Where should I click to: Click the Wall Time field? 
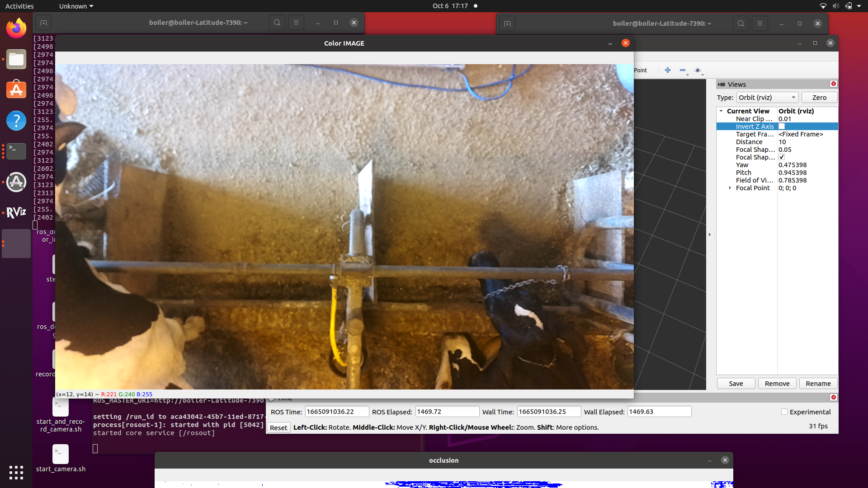(x=549, y=412)
